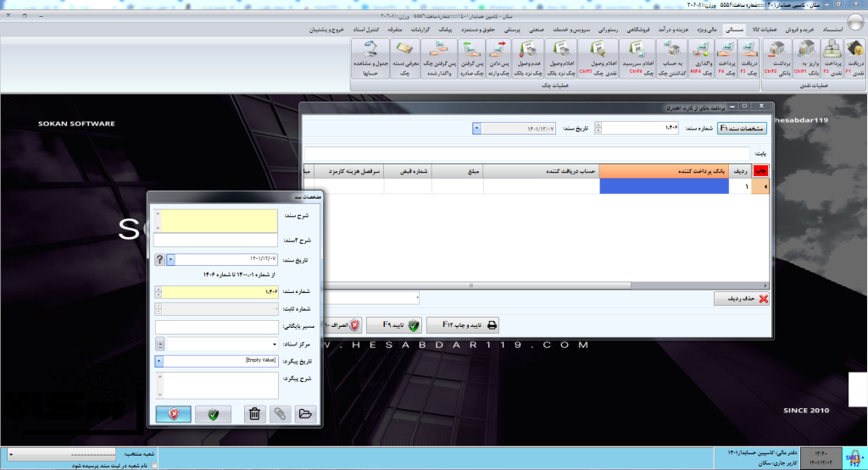868x470 pixels.
Task: Click the واگذاری چک (assign cheque) icon
Action: pos(701,59)
